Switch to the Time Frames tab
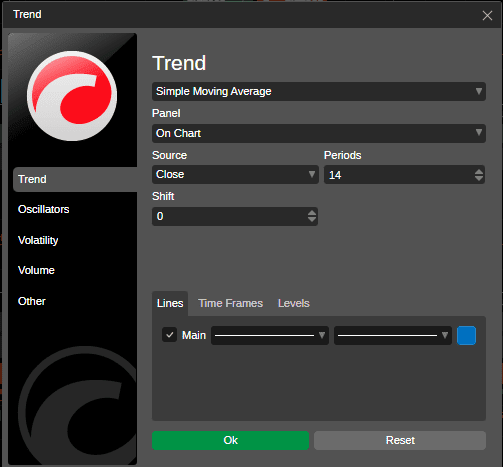503x467 pixels. 230,303
